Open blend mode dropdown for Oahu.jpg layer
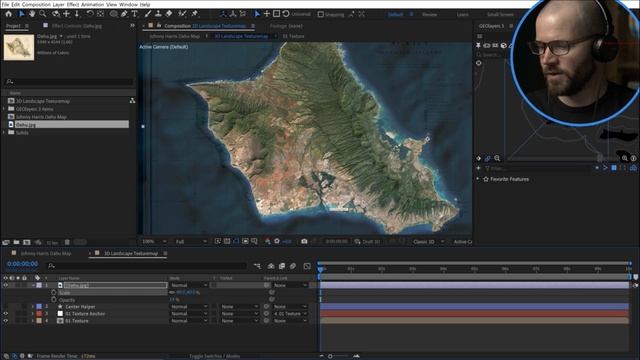Image resolution: width=640 pixels, height=360 pixels. 189,285
